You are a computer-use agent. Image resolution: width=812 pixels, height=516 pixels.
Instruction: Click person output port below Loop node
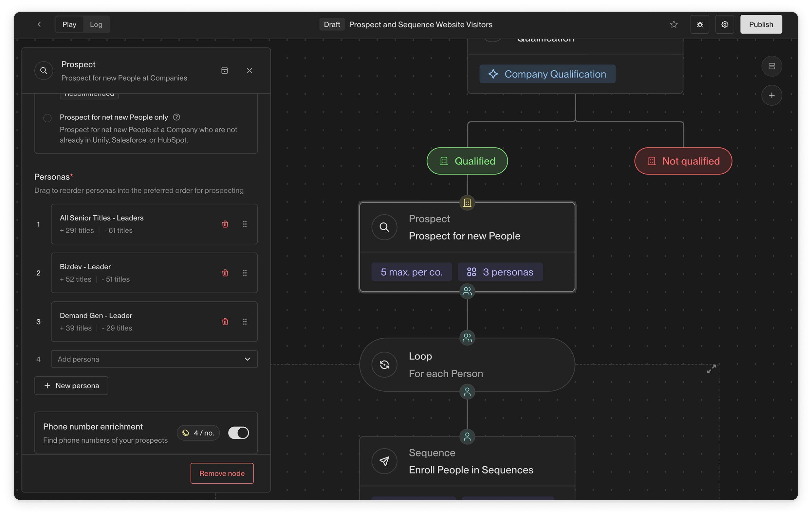click(467, 392)
